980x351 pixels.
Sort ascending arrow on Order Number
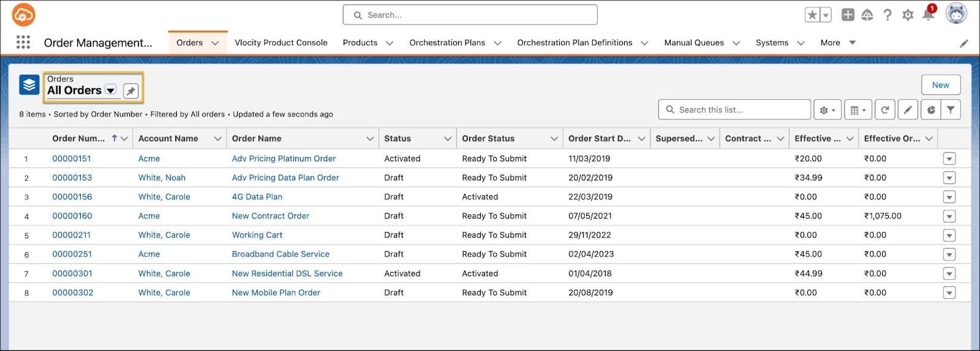pos(114,138)
